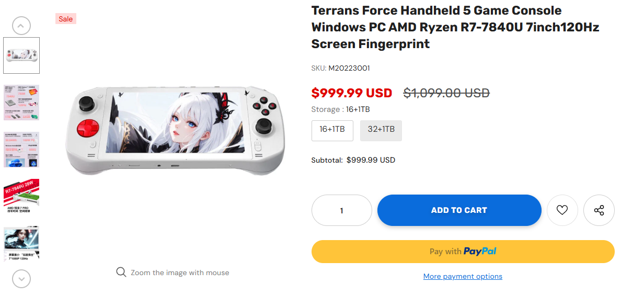Viewport: 644px width, 295px height.
Task: View the 7-inch 1080P 120Hz thumbnail
Action: [21, 243]
